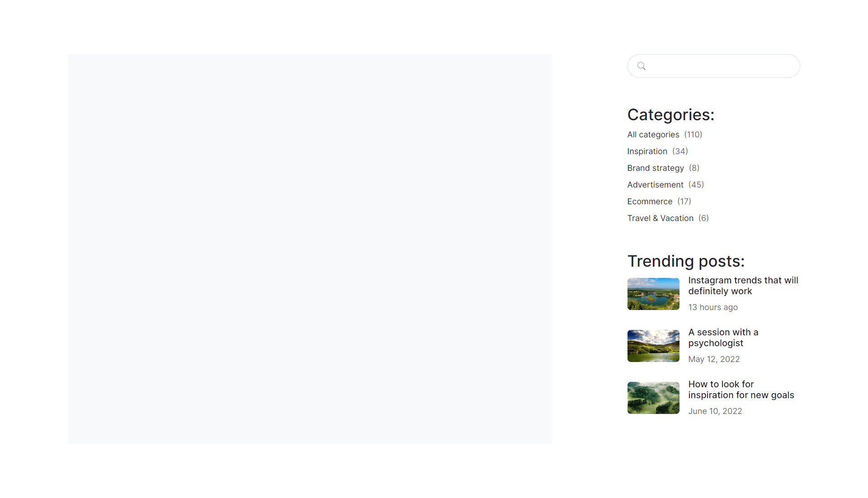Open 'A session with a psychologist' title
Screen dimensions: 868x498
[723, 338]
